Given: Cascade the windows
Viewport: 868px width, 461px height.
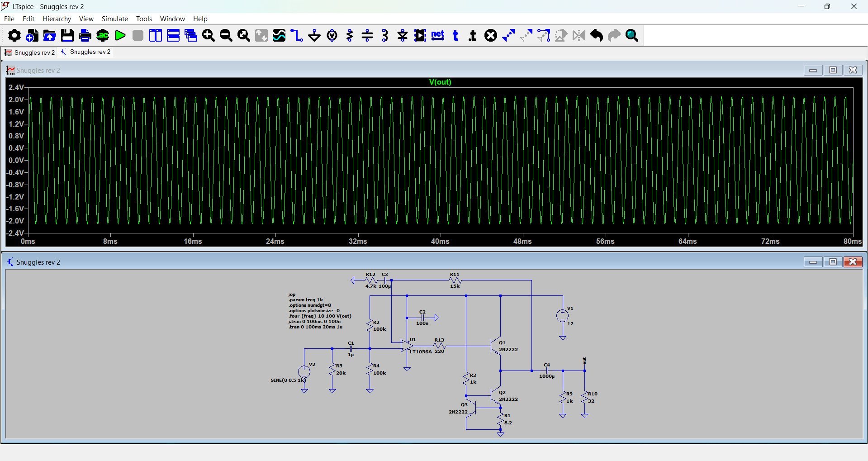Looking at the screenshot, I should (191, 35).
